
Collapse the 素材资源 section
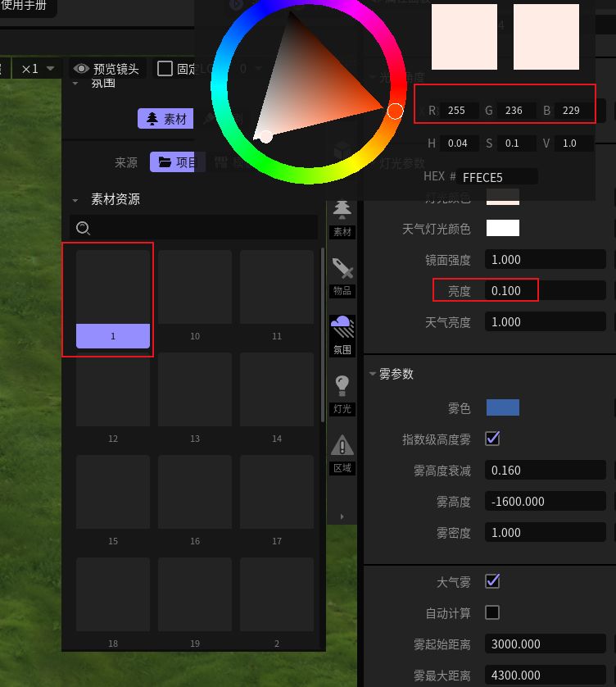pos(75,200)
